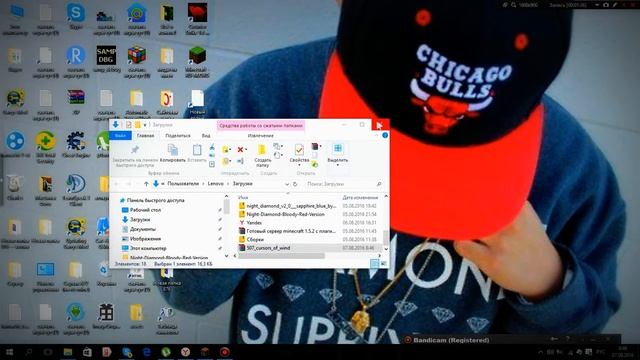Click the scissors Cut icon in the ribbon

(212, 147)
